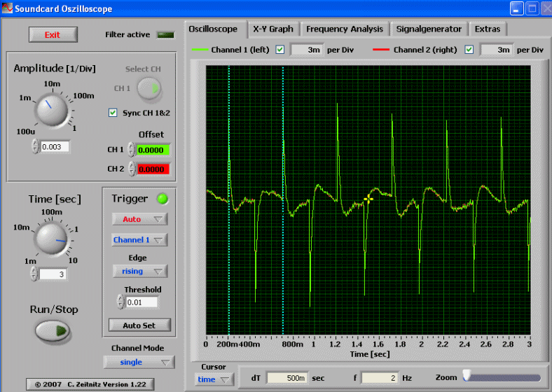Open the Signalgenerator tab
552x392 pixels.
429,29
